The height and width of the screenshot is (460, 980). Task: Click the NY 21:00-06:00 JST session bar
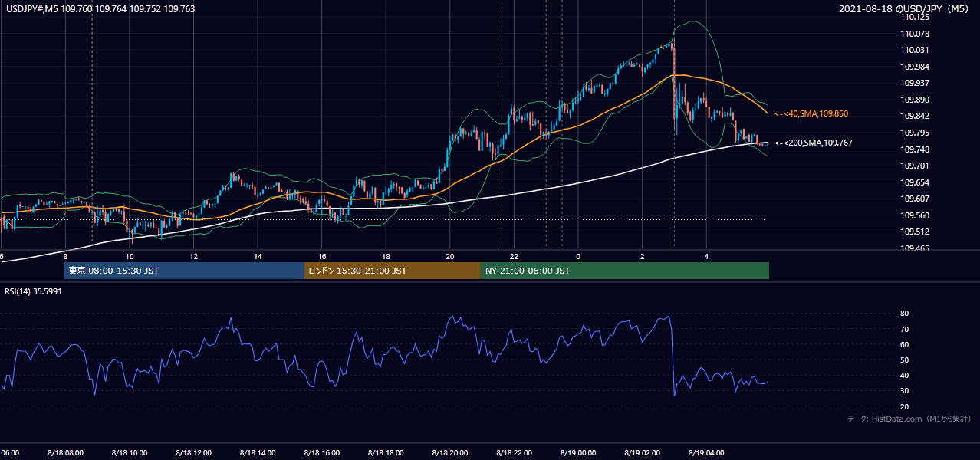625,271
